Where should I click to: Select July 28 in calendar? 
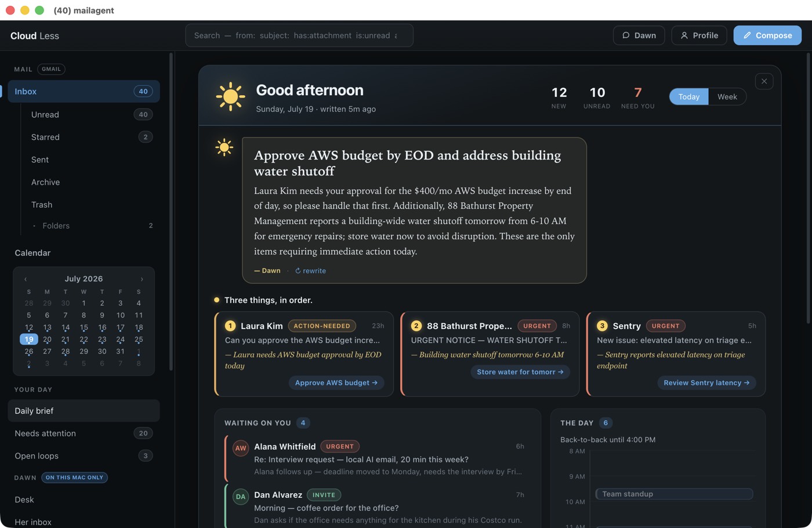coord(66,352)
